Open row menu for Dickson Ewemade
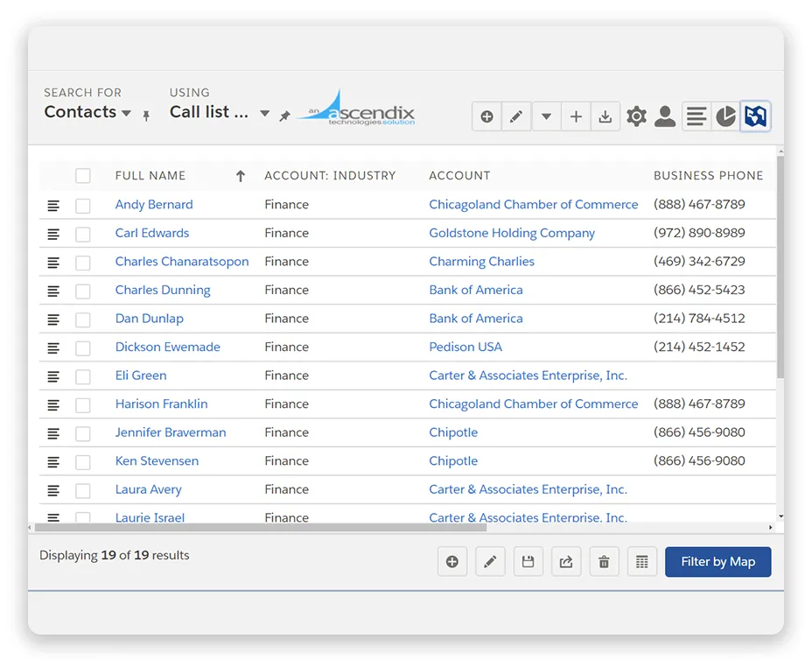 [x=53, y=348]
